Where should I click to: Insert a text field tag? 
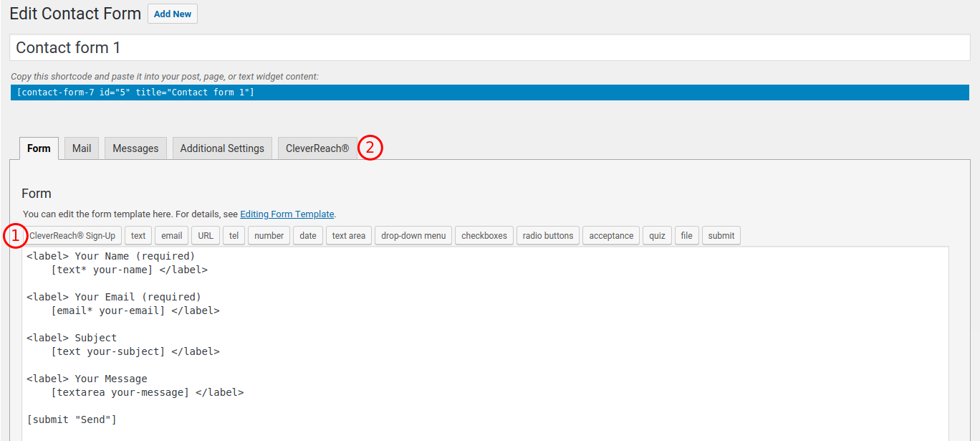138,235
